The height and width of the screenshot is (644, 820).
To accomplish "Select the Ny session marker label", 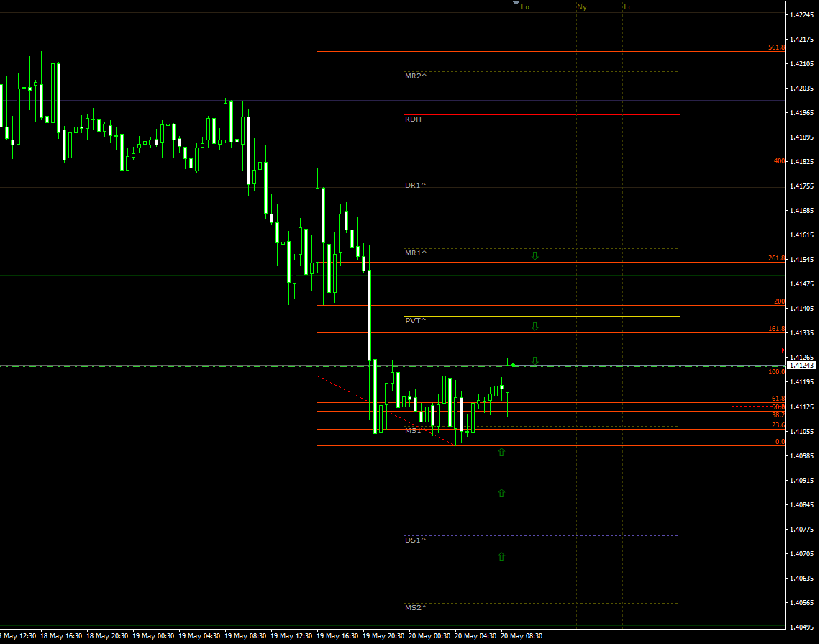I will (x=581, y=7).
